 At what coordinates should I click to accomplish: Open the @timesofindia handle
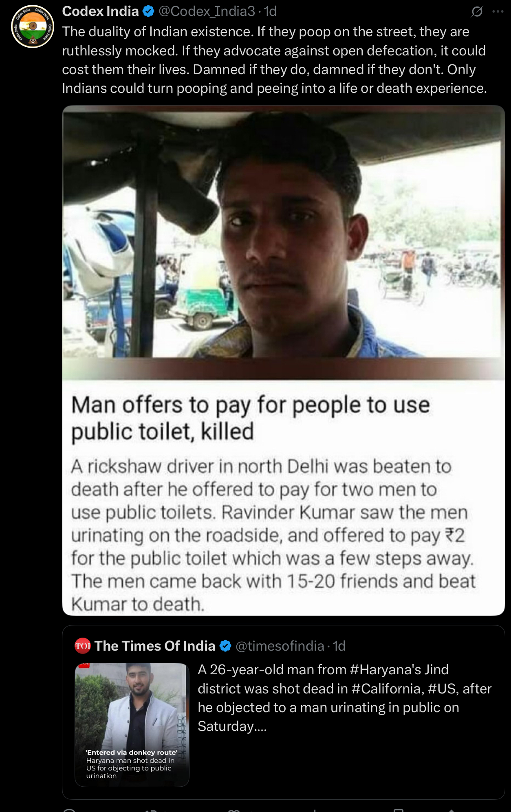tap(280, 646)
